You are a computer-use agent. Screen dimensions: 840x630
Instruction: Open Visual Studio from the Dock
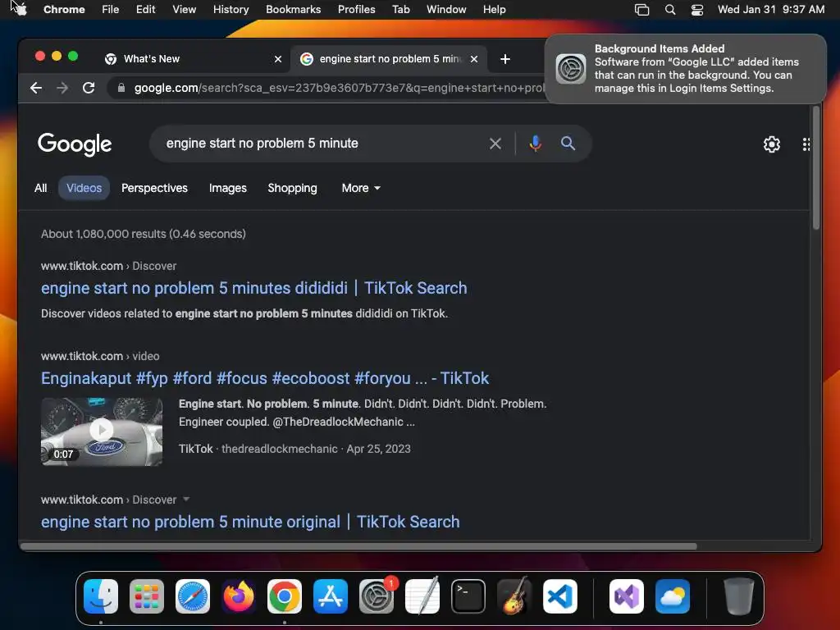pos(627,596)
